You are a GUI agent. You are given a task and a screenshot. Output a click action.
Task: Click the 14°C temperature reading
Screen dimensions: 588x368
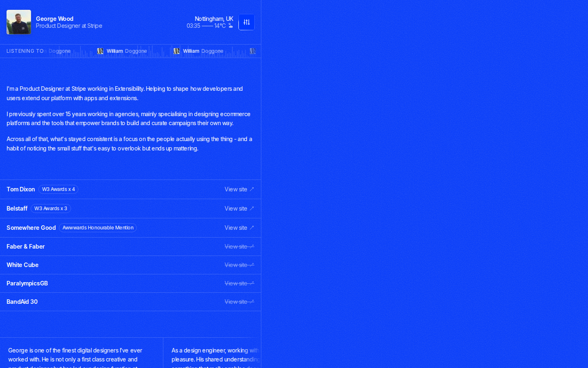(220, 26)
